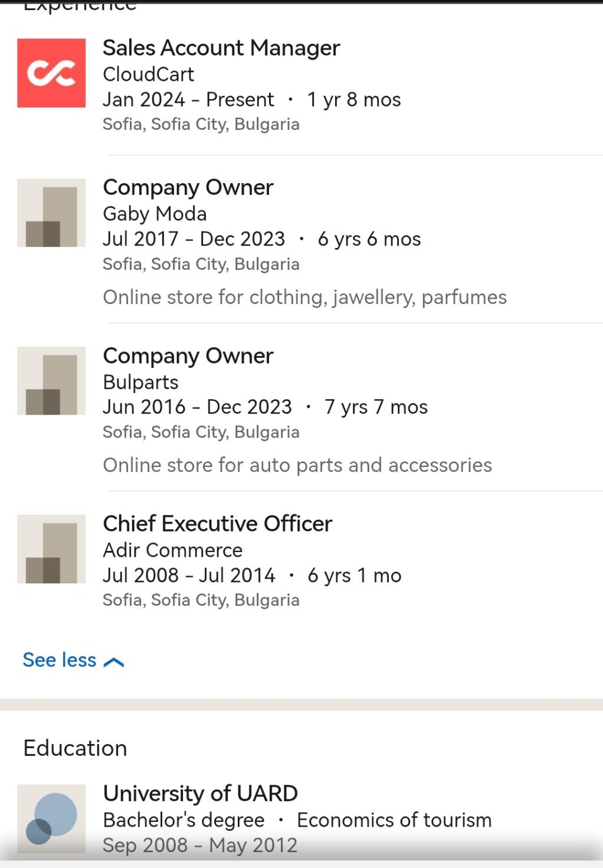The width and height of the screenshot is (603, 868).
Task: Open the Gaby Moda company name
Action: [x=155, y=214]
